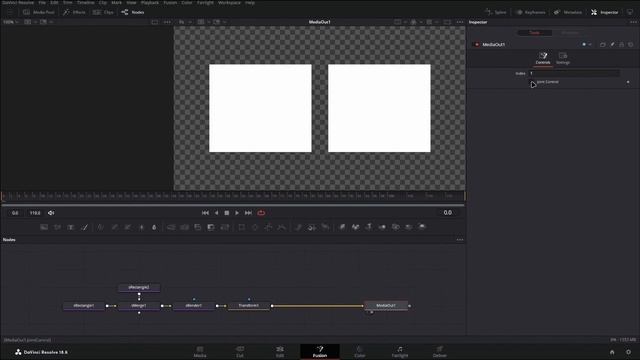Viewport: 640px width, 360px height.
Task: Add a Color Curves node from the toolbar
Action: pos(114,227)
